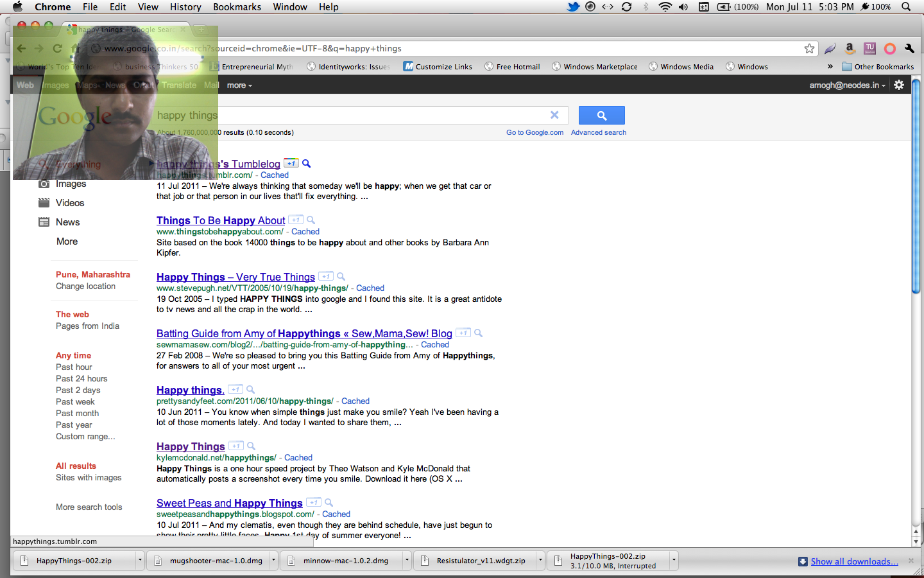Filter results to Past 24 hours
Screen dimensions: 924x578
click(x=81, y=379)
